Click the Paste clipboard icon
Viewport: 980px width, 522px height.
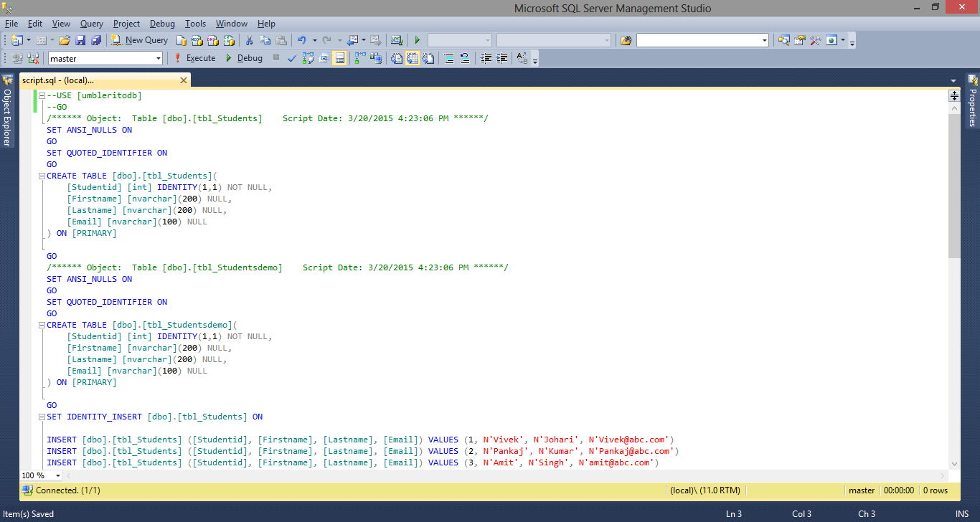click(281, 40)
